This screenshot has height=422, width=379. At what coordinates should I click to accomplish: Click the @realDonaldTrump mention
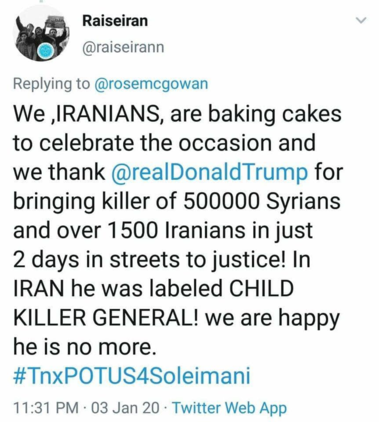coord(210,172)
